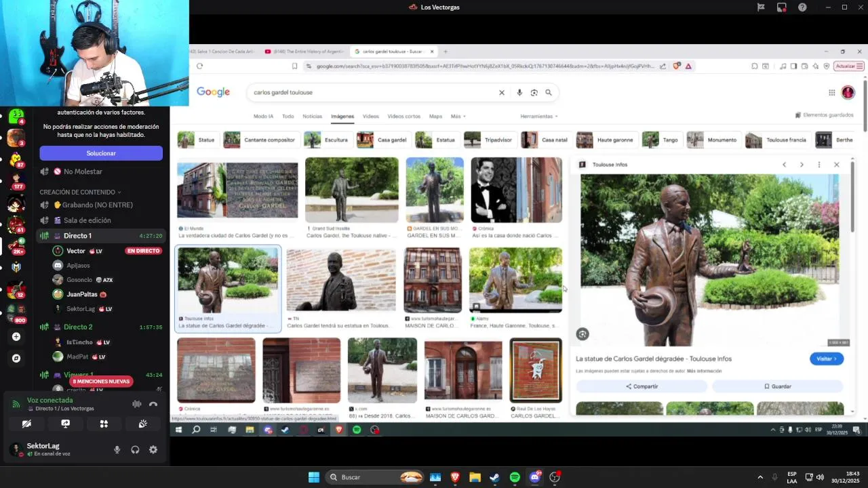
Task: Switch to the Videos cortos tab
Action: [x=403, y=117]
